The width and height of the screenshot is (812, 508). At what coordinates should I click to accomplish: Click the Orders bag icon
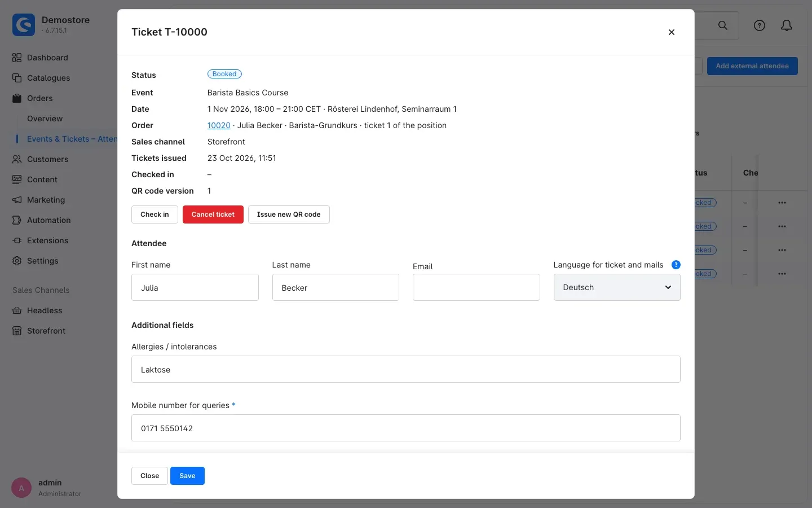point(17,98)
